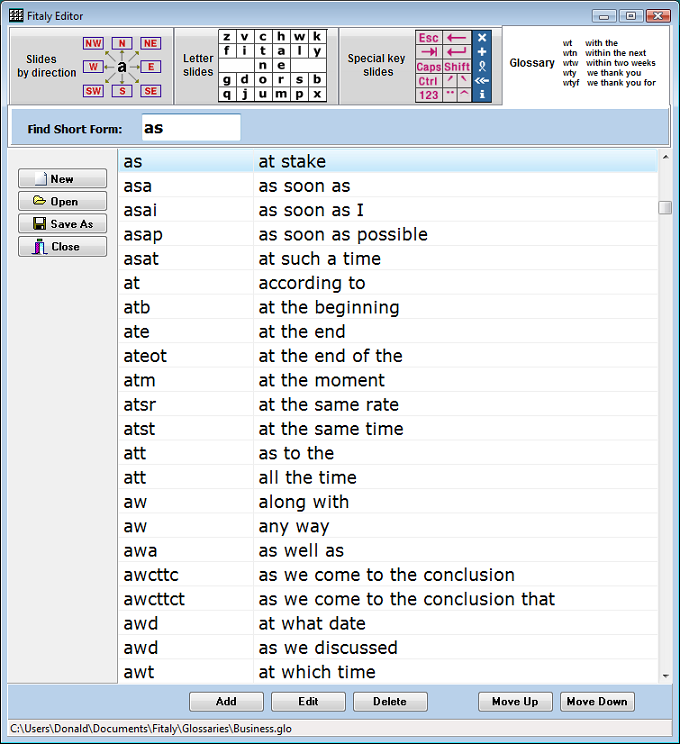680x744 pixels.
Task: Click the blue X icon in the key panel
Action: [x=482, y=38]
